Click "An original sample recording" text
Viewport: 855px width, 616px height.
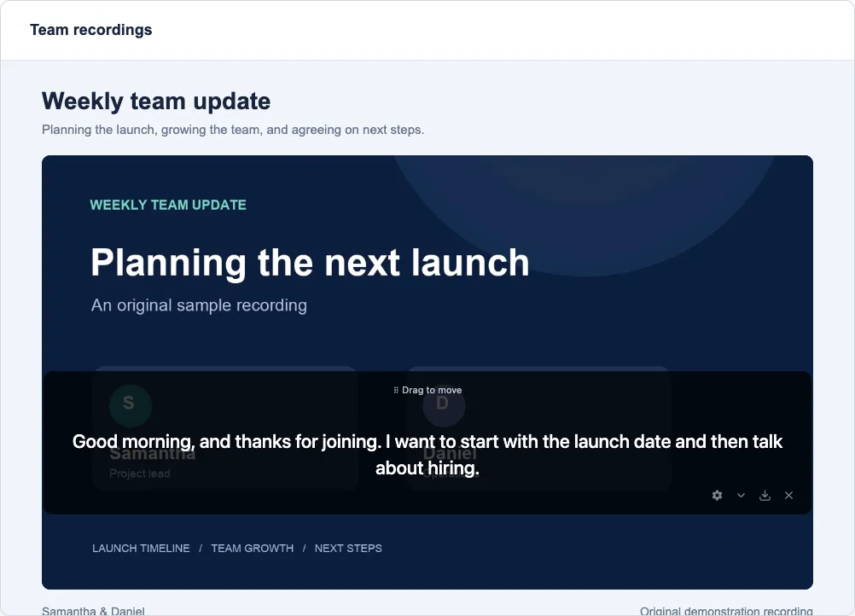[x=199, y=305]
